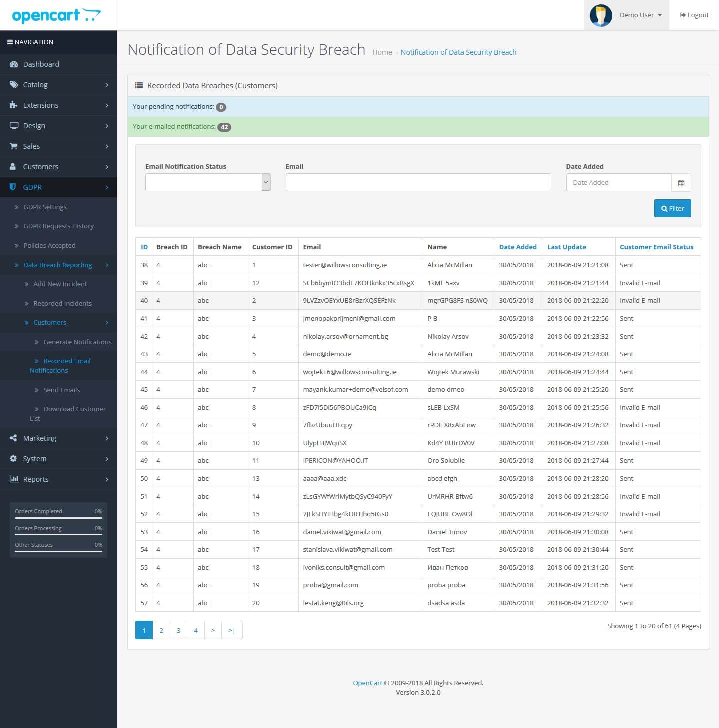This screenshot has width=719, height=728.
Task: Click the Orders Processing progress bar
Action: 58,535
